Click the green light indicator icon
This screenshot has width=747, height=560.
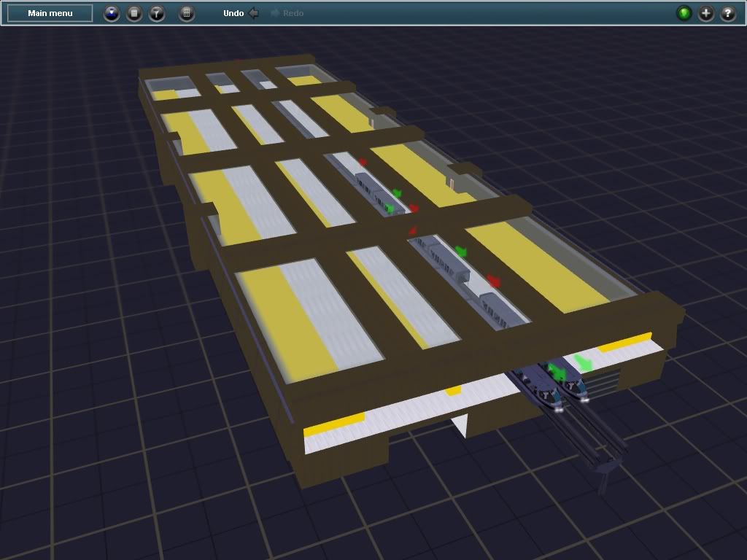(684, 13)
